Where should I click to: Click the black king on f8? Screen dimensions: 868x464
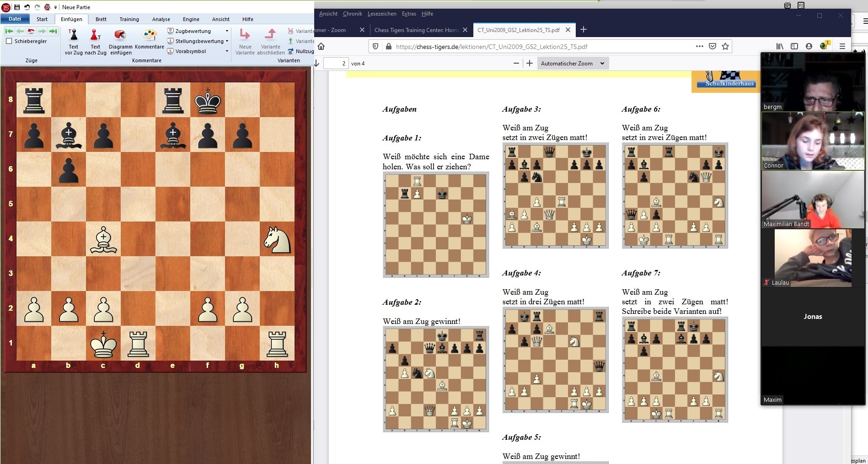pos(208,100)
